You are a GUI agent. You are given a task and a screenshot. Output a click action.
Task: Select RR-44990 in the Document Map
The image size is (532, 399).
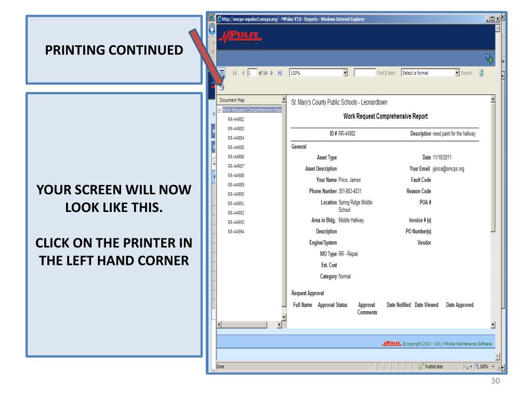click(236, 194)
